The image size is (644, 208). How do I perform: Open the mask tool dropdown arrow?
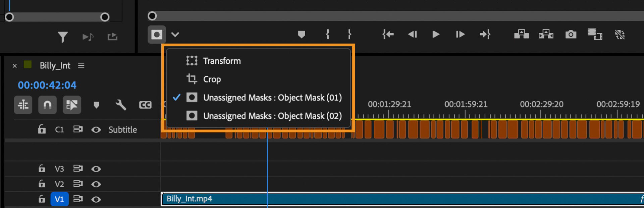tap(175, 34)
